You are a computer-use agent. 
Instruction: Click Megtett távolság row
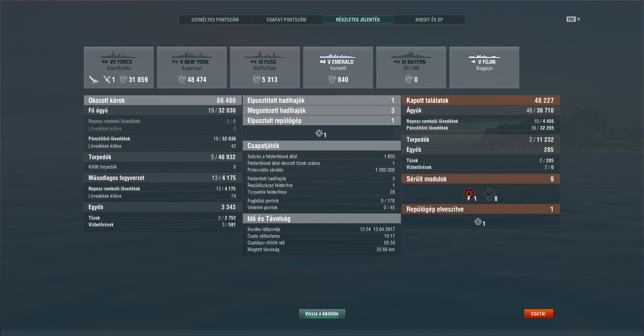point(321,250)
